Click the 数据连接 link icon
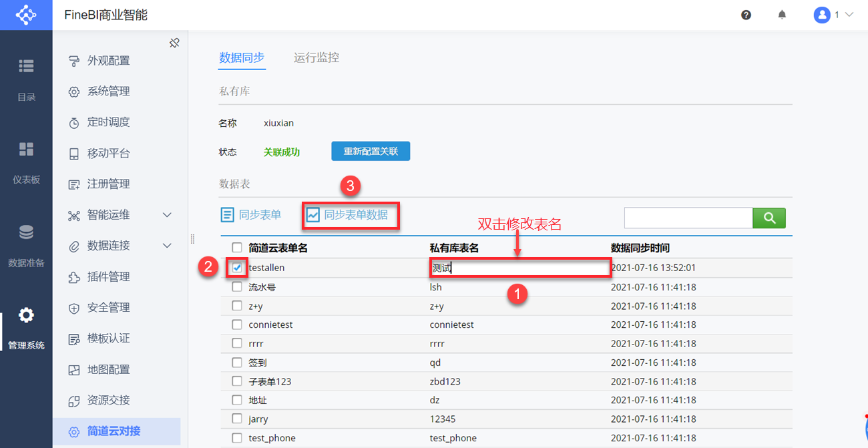The width and height of the screenshot is (868, 448). (74, 246)
